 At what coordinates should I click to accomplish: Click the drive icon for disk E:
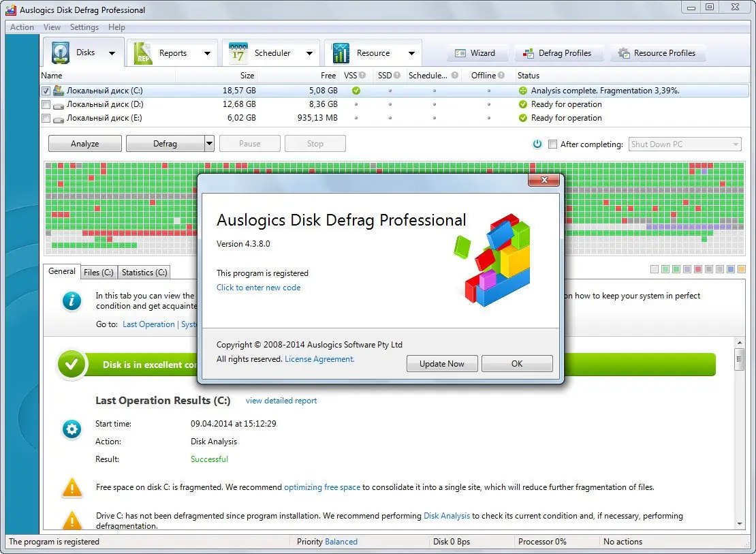[x=59, y=119]
